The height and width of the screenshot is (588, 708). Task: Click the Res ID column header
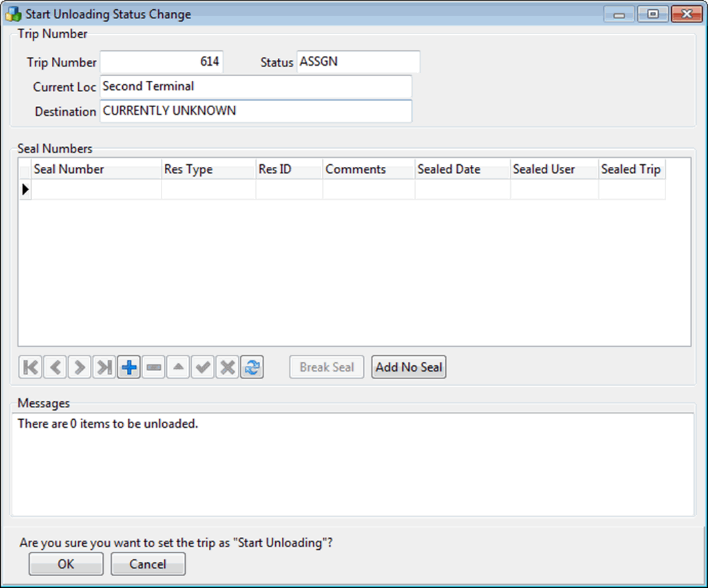pos(289,169)
